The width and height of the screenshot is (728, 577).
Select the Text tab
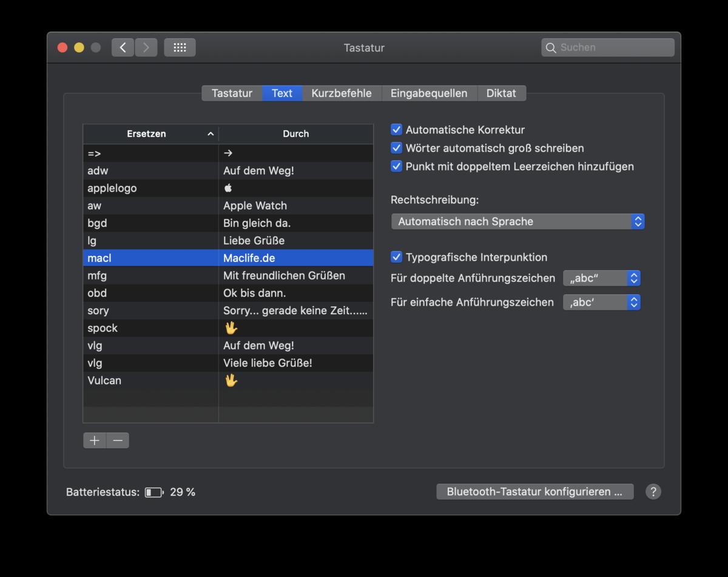point(282,93)
